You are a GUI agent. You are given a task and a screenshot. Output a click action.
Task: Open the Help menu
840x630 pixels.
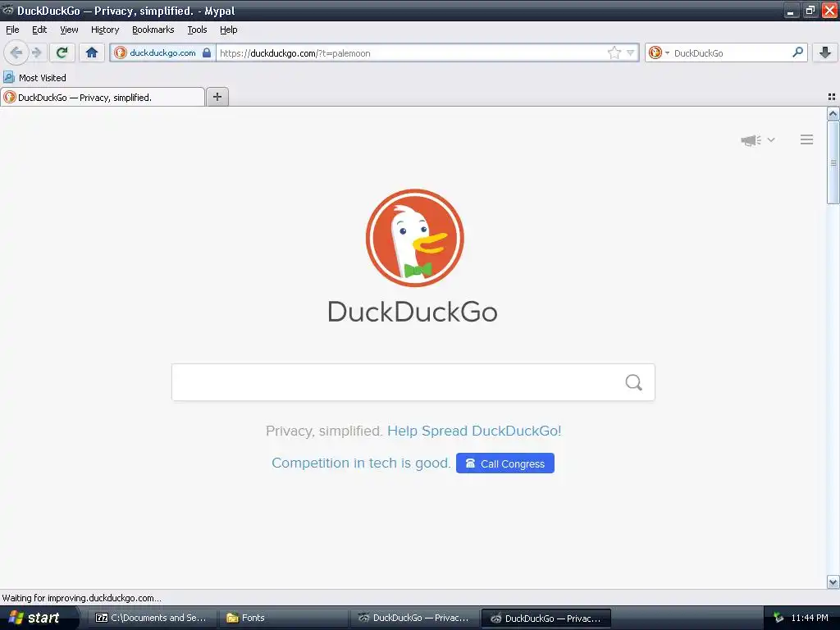coord(228,30)
